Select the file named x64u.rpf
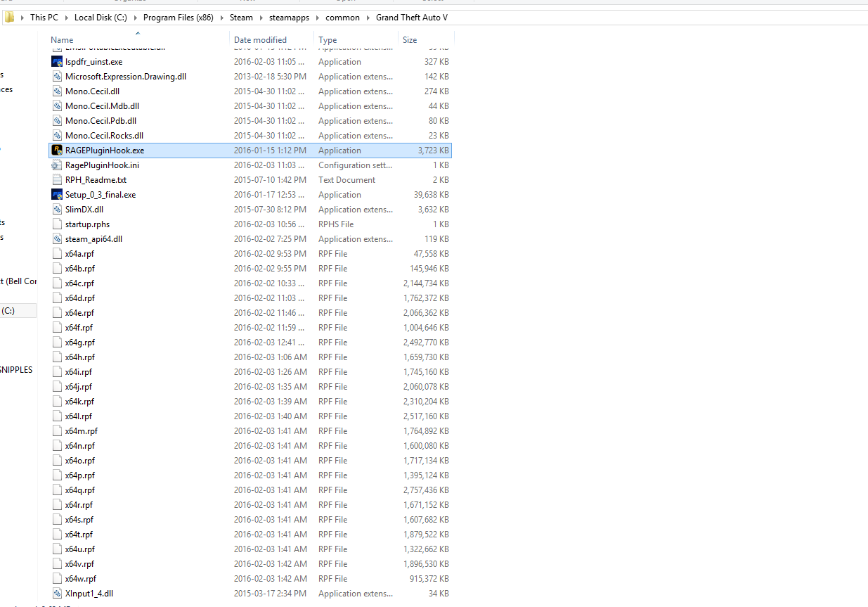868x607 pixels. 80,549
